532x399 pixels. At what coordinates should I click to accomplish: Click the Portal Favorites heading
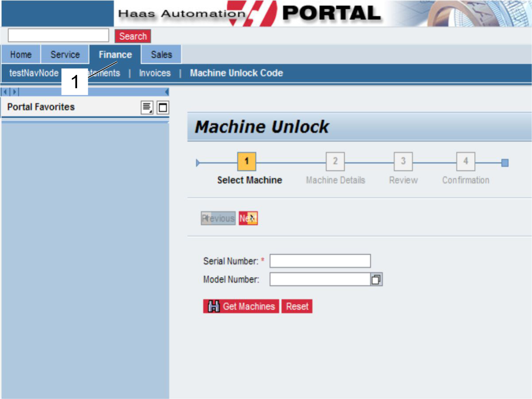pos(41,107)
